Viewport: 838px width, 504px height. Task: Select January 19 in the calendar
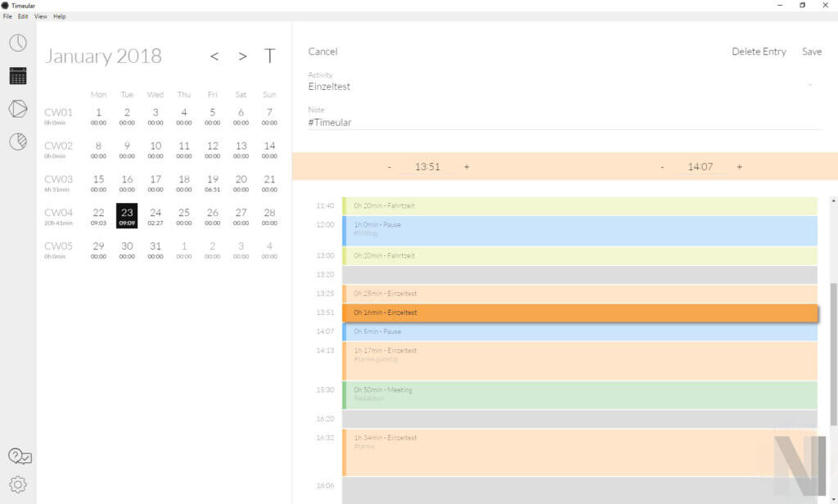coord(212,183)
